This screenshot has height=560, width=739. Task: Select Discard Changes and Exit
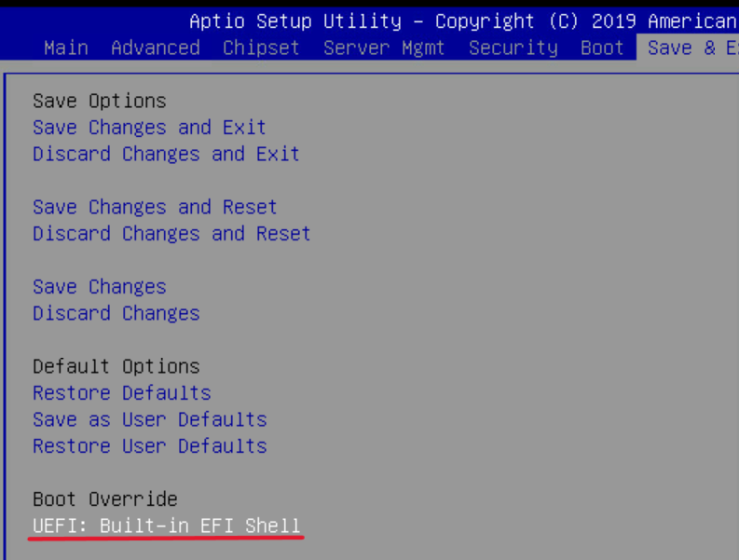tap(166, 154)
